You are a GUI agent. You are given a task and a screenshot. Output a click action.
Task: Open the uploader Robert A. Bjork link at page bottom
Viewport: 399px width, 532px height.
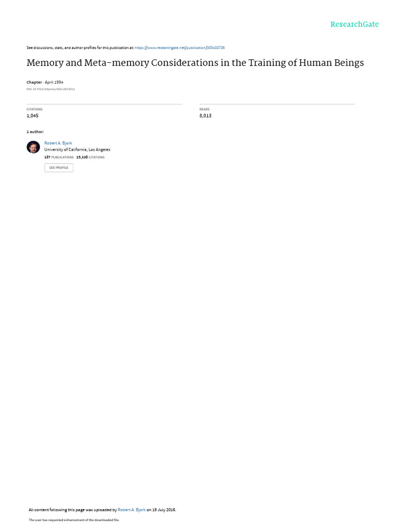(131, 510)
